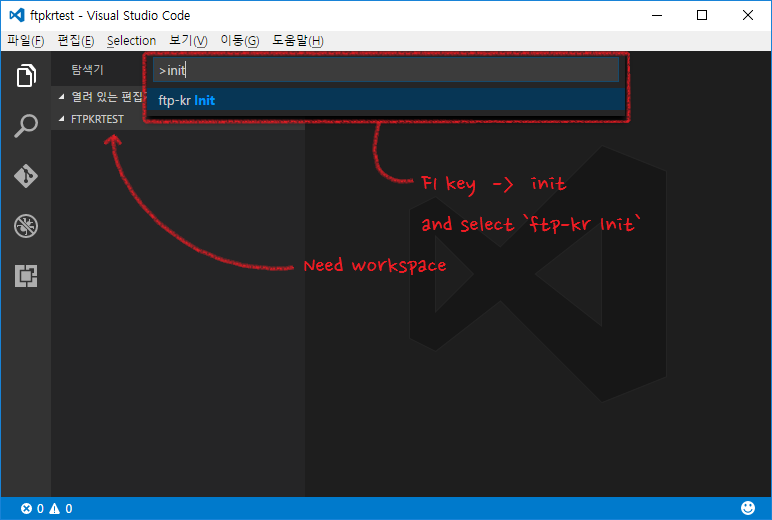Click the FTPKRTEST workspace label
772x520 pixels.
tap(97, 119)
